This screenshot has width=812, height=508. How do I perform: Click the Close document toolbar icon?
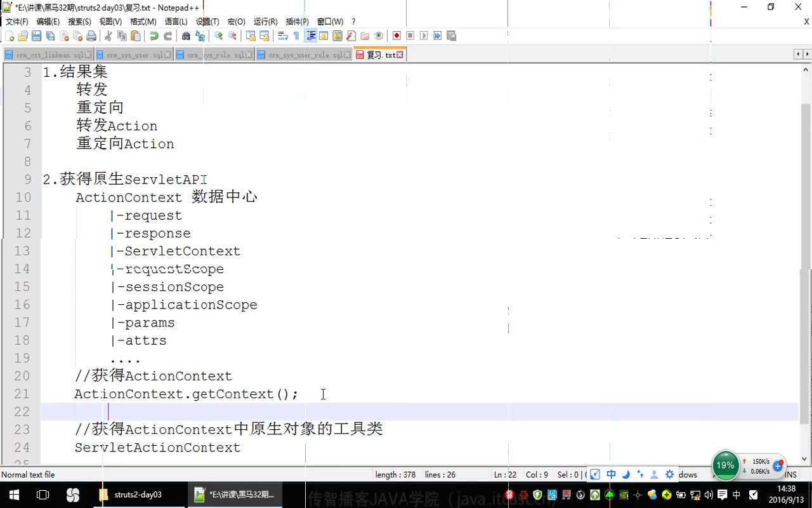pyautogui.click(x=64, y=36)
